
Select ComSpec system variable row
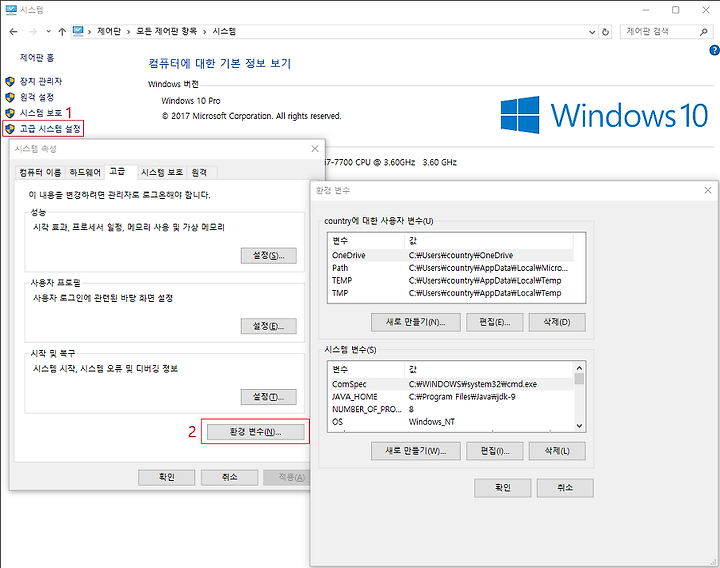(452, 384)
